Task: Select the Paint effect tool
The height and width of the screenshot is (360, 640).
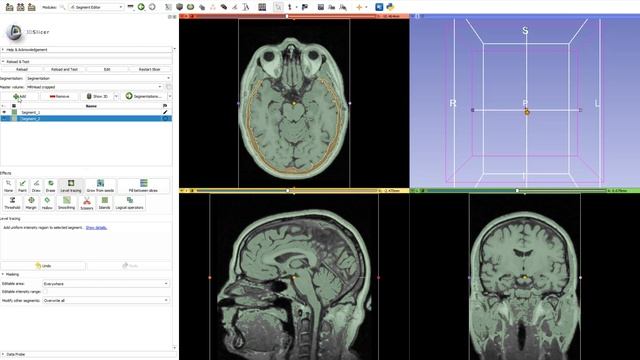Action: (x=22, y=186)
